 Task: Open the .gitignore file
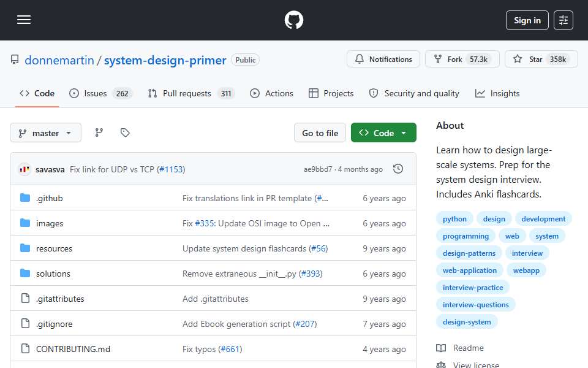[54, 324]
